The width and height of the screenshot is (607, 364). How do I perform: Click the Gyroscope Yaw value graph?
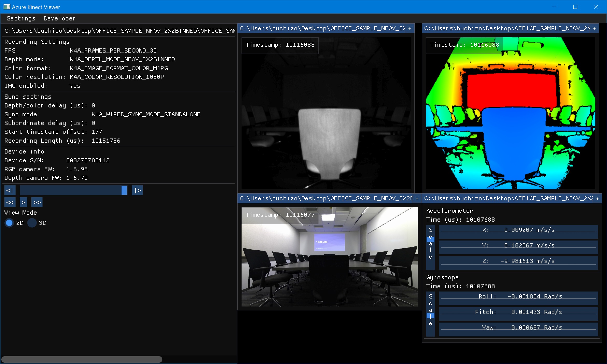coord(518,330)
